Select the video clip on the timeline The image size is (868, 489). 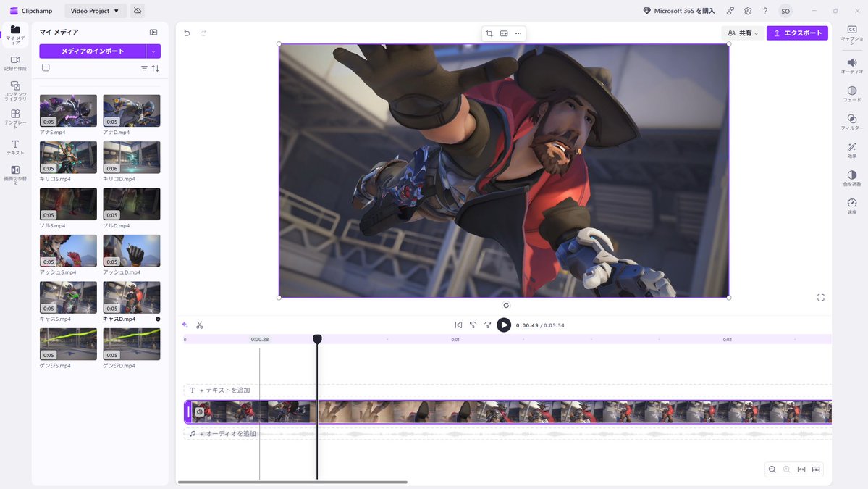pyautogui.click(x=507, y=412)
